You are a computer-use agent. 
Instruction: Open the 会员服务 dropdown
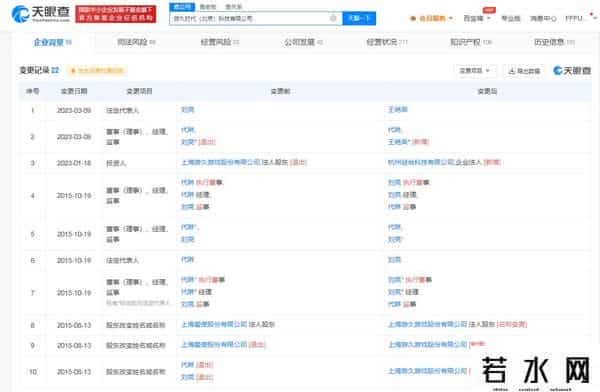[x=432, y=18]
